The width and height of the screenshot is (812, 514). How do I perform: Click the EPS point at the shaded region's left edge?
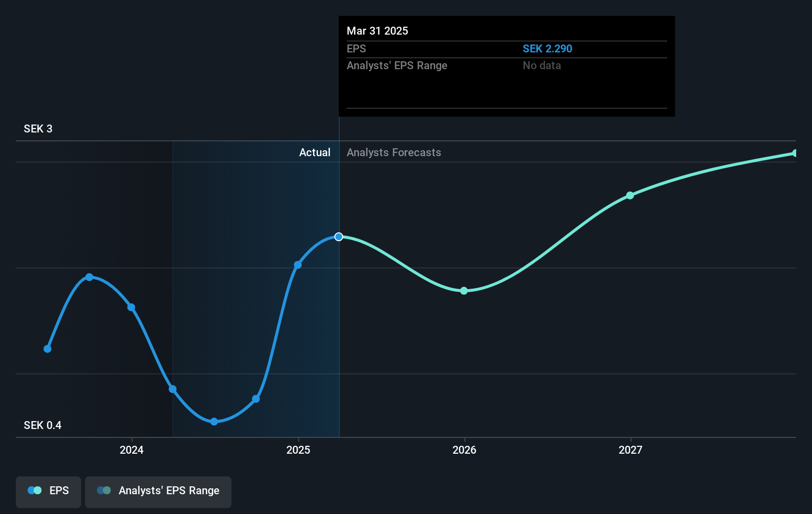click(x=173, y=389)
